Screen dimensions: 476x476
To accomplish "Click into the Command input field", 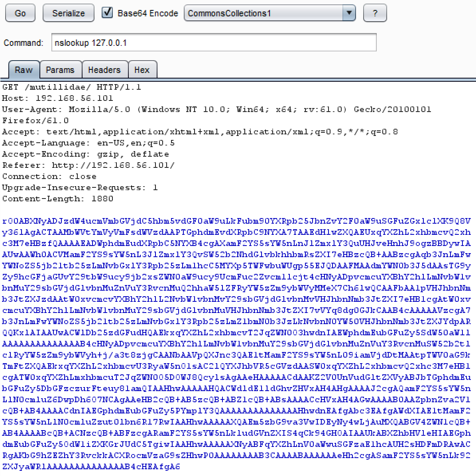I will click(x=214, y=43).
